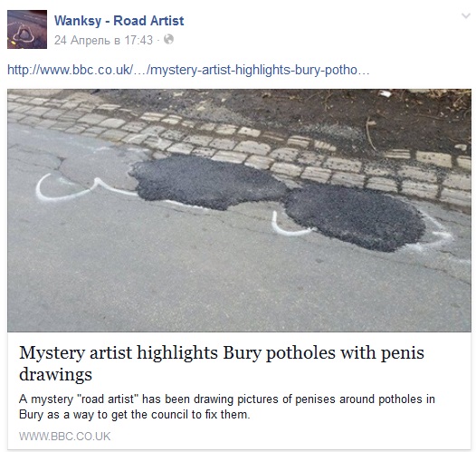Click the right dark tarmac patch in photo
The height and width of the screenshot is (452, 476).
[354, 217]
